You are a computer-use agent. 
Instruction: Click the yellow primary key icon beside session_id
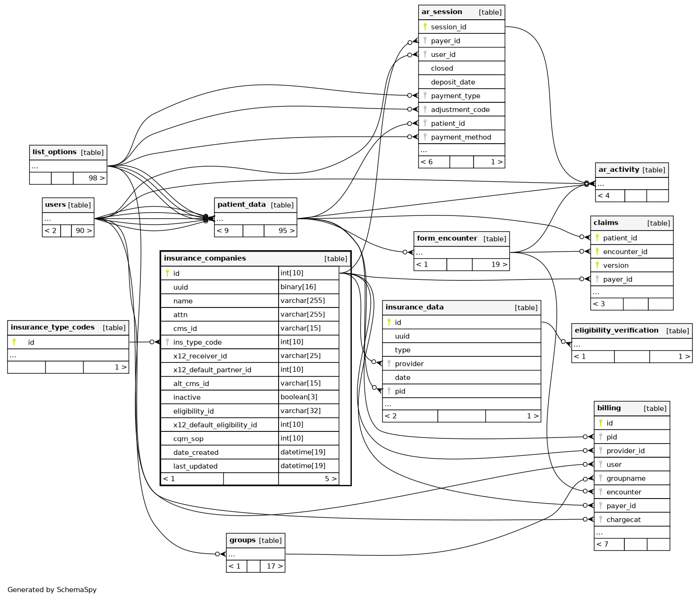click(425, 27)
